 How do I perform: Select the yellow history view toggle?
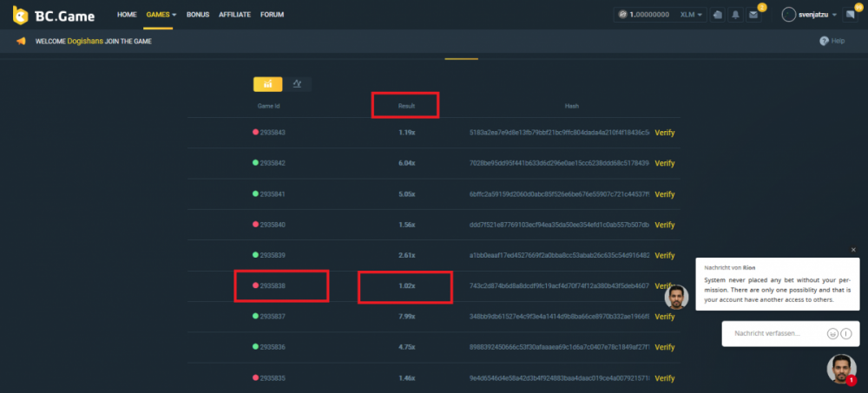(267, 84)
